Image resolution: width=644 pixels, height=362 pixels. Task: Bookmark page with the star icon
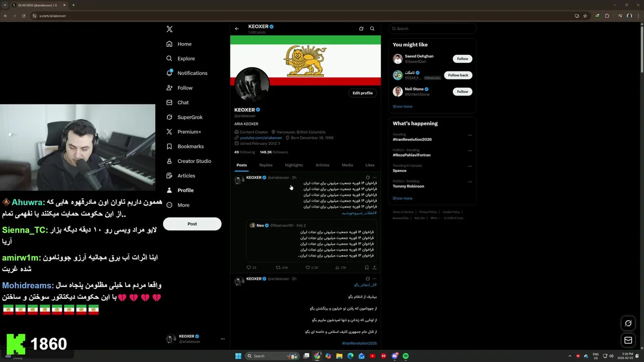tap(585, 16)
